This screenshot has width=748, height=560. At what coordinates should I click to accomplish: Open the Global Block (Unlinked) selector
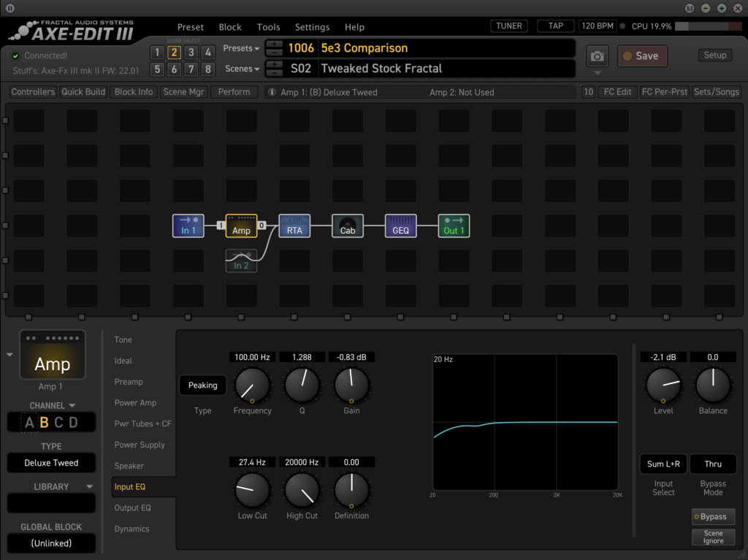pyautogui.click(x=51, y=543)
